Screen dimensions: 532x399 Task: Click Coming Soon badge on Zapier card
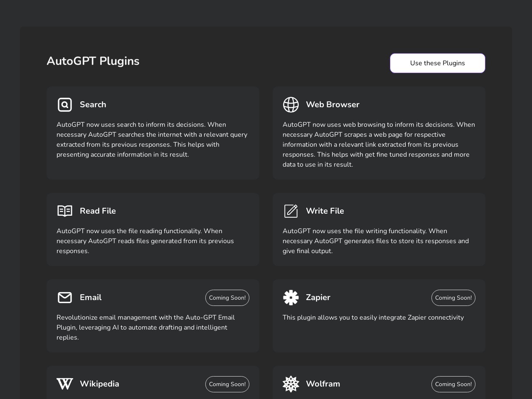point(453,298)
